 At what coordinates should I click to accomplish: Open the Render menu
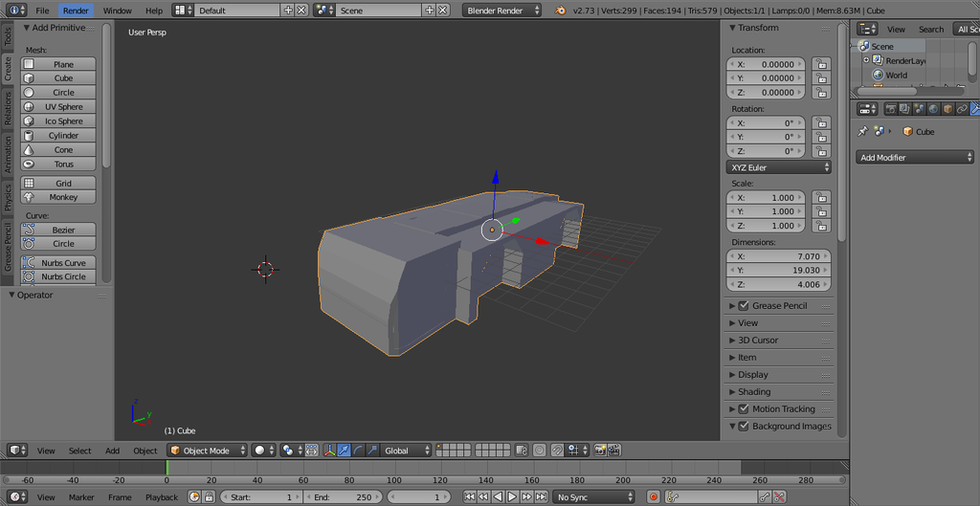[x=76, y=11]
